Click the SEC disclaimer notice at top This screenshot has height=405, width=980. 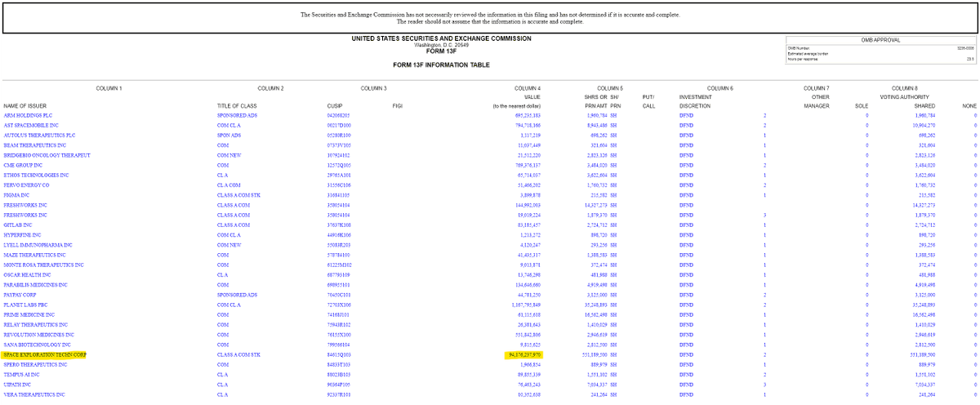pos(490,18)
